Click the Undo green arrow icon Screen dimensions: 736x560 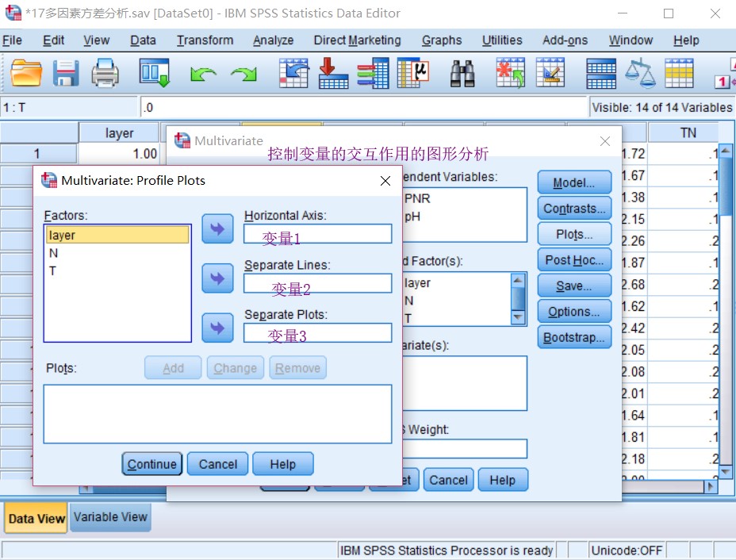(203, 75)
